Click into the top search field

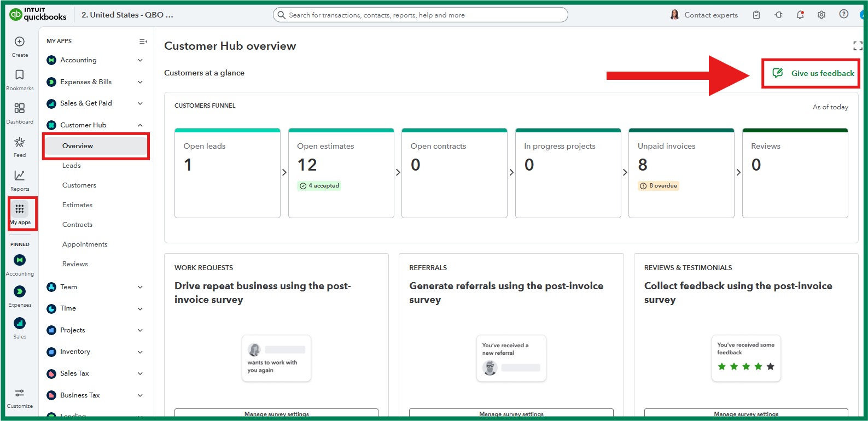click(x=421, y=15)
